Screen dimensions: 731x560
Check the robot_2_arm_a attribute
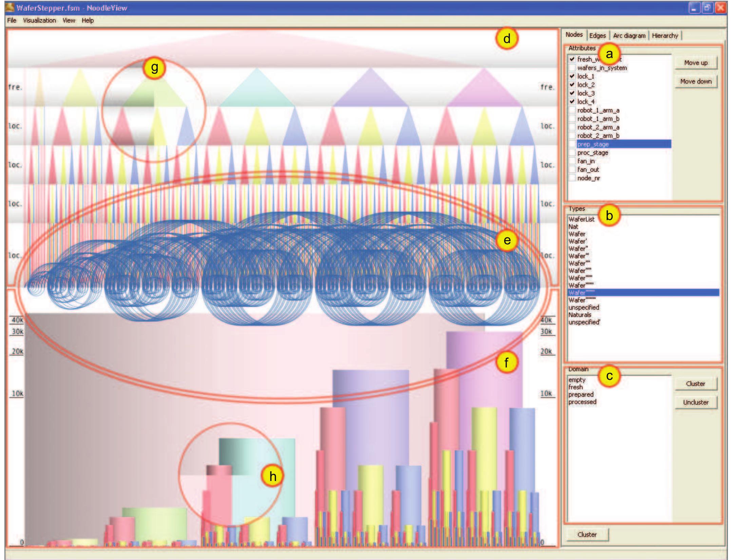point(572,127)
